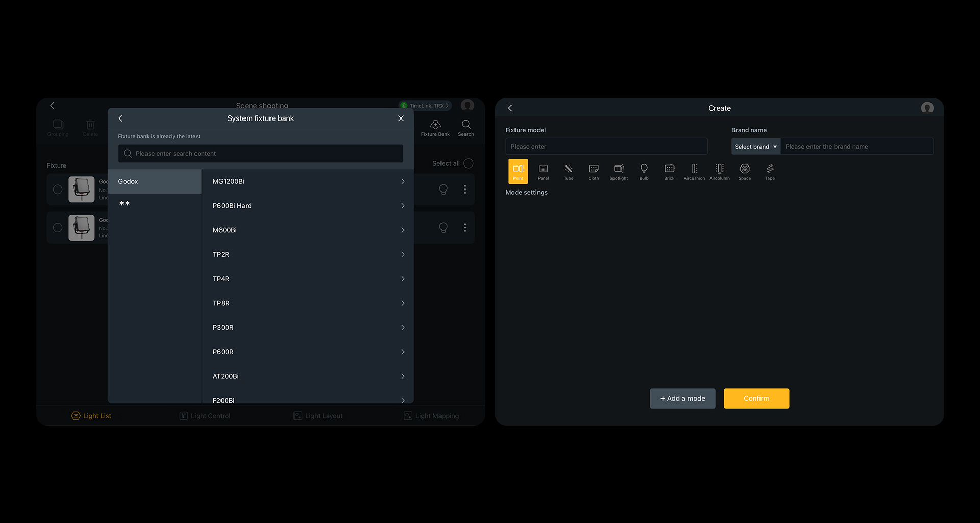Pick the Spotlight fixture type icon

pyautogui.click(x=619, y=171)
